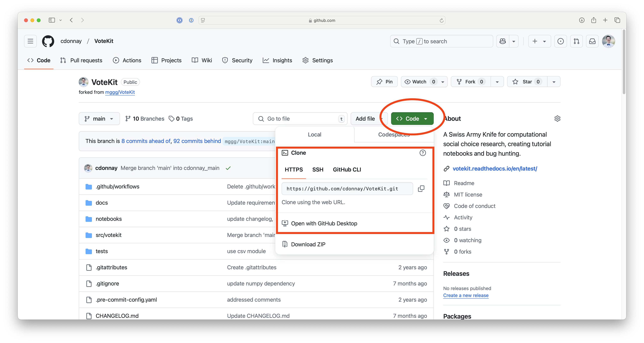The image size is (644, 343).
Task: Open the Pull requests icon in header
Action: tap(576, 41)
